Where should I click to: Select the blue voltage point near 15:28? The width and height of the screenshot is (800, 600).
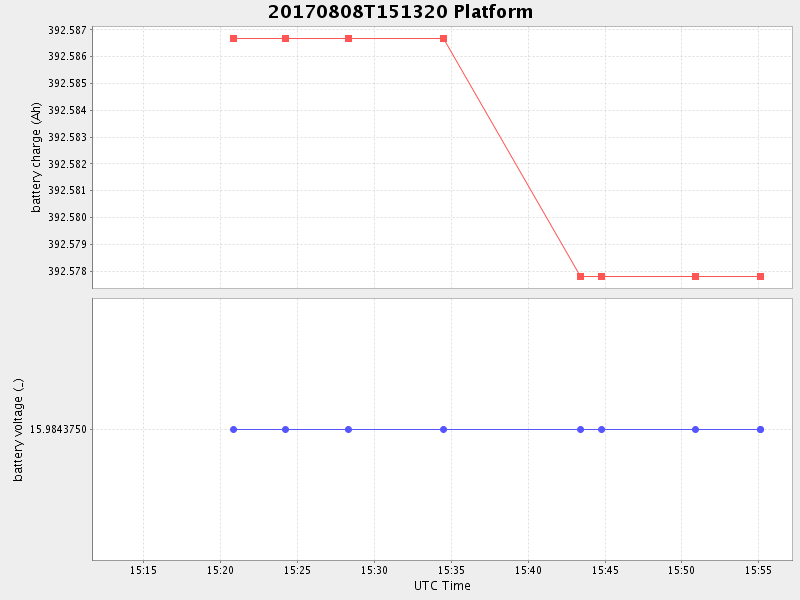pos(348,429)
